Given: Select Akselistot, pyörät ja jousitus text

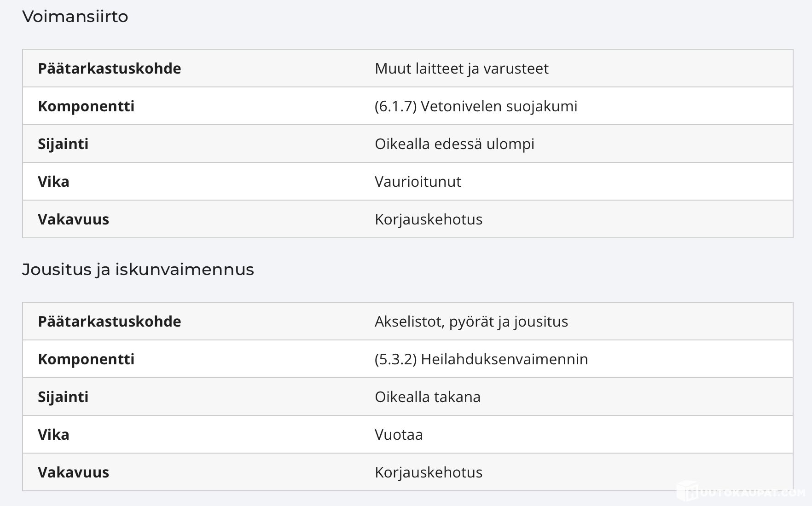Looking at the screenshot, I should 471,322.
